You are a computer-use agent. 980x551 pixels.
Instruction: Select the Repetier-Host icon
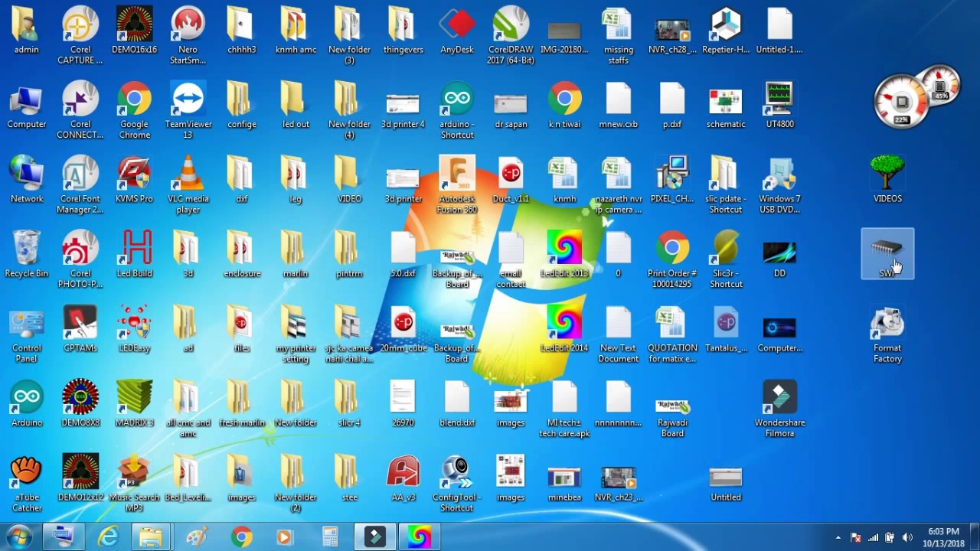coord(726,32)
